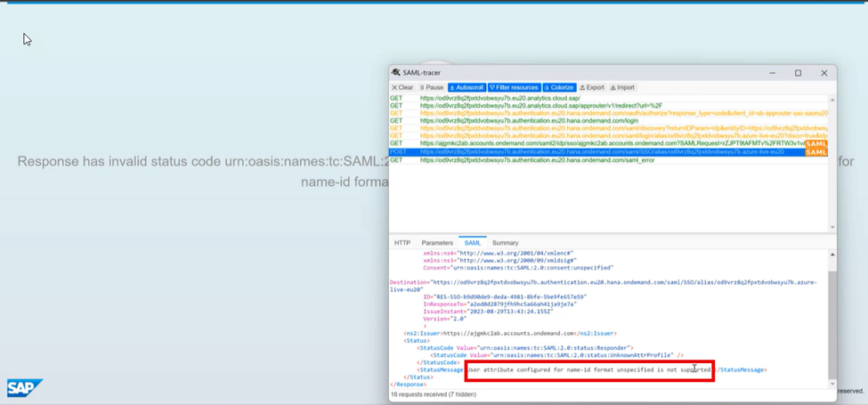
Task: Clear the SAML-tracer request list
Action: coord(402,87)
